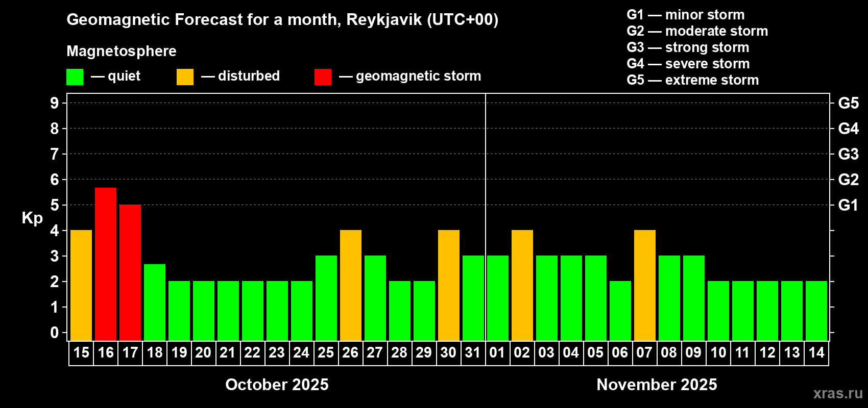Click the 'November 2025' month label
The image size is (868, 408).
point(657,385)
